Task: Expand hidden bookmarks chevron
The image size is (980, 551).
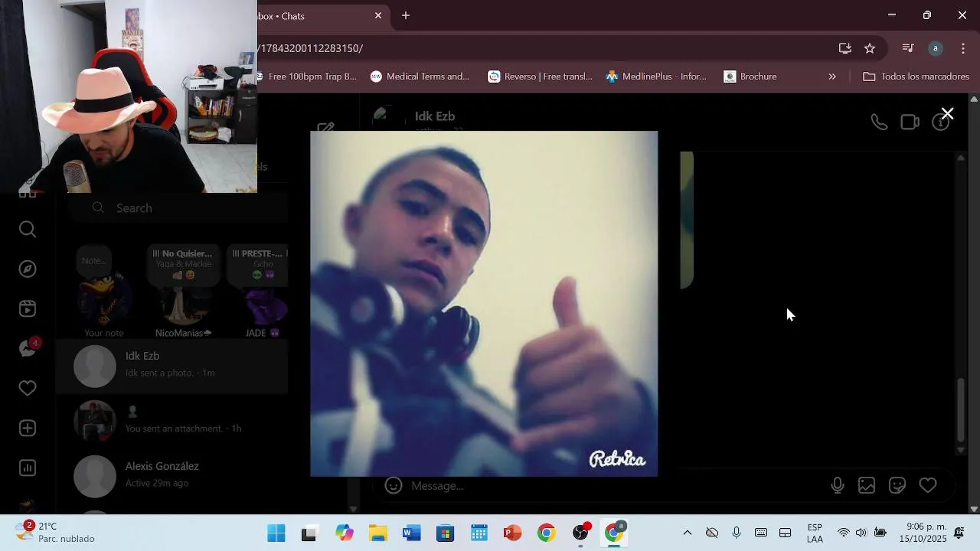Action: pyautogui.click(x=832, y=77)
